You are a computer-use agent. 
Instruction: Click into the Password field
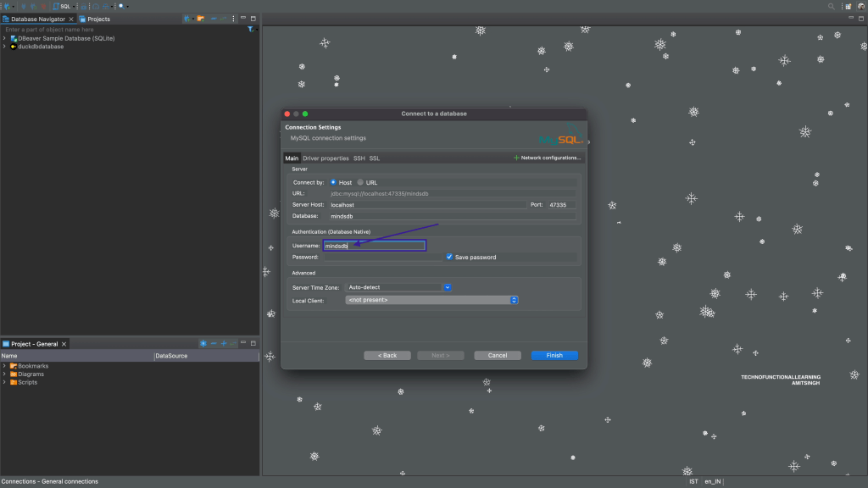click(x=381, y=257)
